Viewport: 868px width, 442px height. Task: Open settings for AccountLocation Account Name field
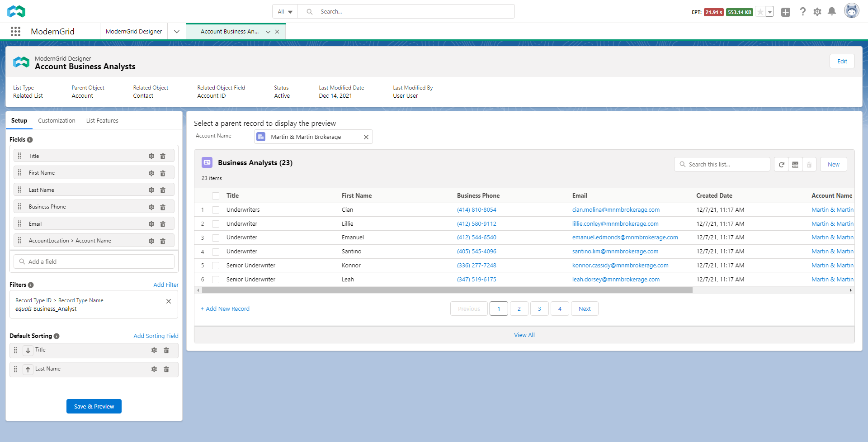[x=151, y=241]
